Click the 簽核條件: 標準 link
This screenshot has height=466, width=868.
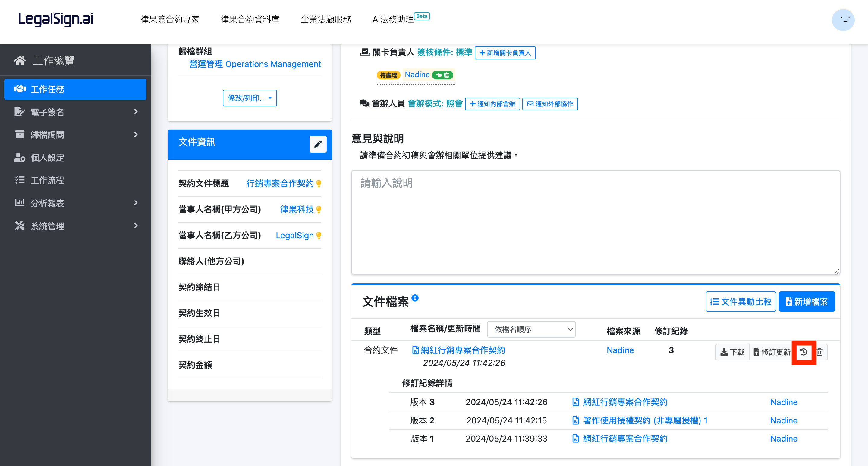[x=445, y=52]
